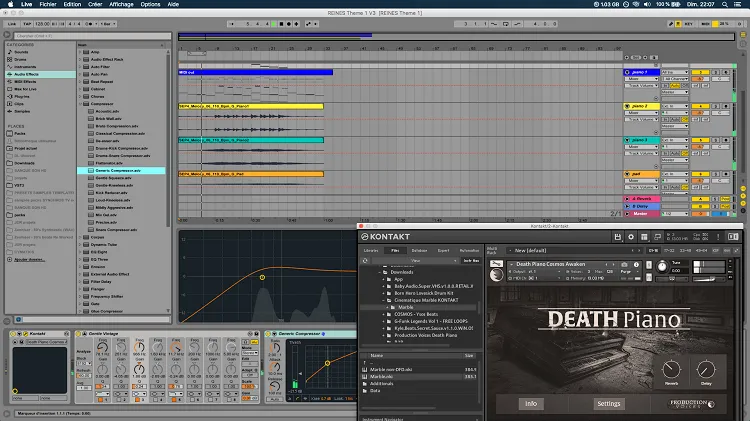
Task: Open the Fichier menu
Action: [48, 4]
